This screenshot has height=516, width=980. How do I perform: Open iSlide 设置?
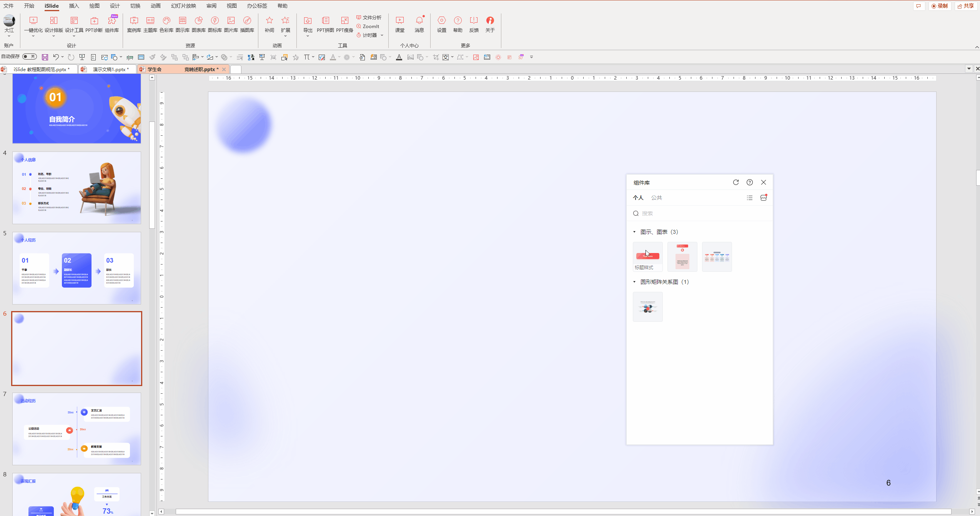pos(441,25)
